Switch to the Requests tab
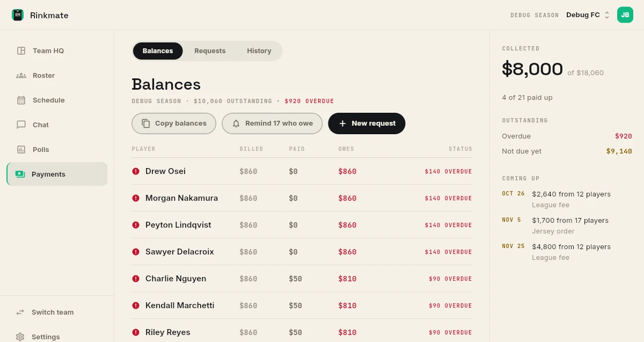The width and height of the screenshot is (644, 342). (210, 51)
